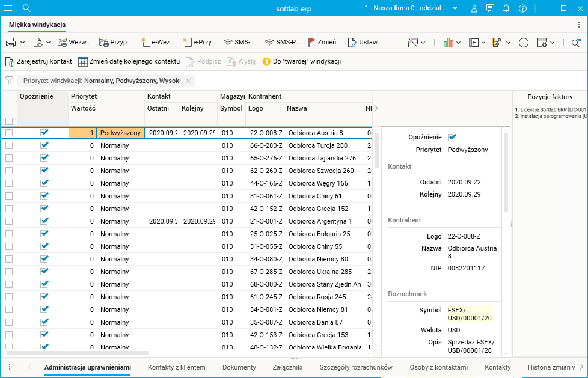Open the notifications bell icon
Viewport: 588px width, 378px height.
pyautogui.click(x=506, y=8)
